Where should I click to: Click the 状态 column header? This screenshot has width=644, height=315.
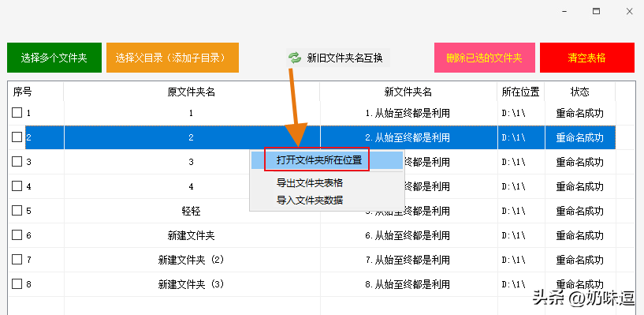point(580,92)
